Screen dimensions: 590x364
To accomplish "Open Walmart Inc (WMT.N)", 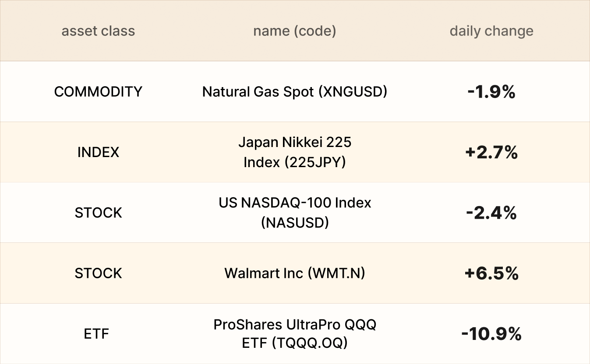I will click(x=294, y=273).
